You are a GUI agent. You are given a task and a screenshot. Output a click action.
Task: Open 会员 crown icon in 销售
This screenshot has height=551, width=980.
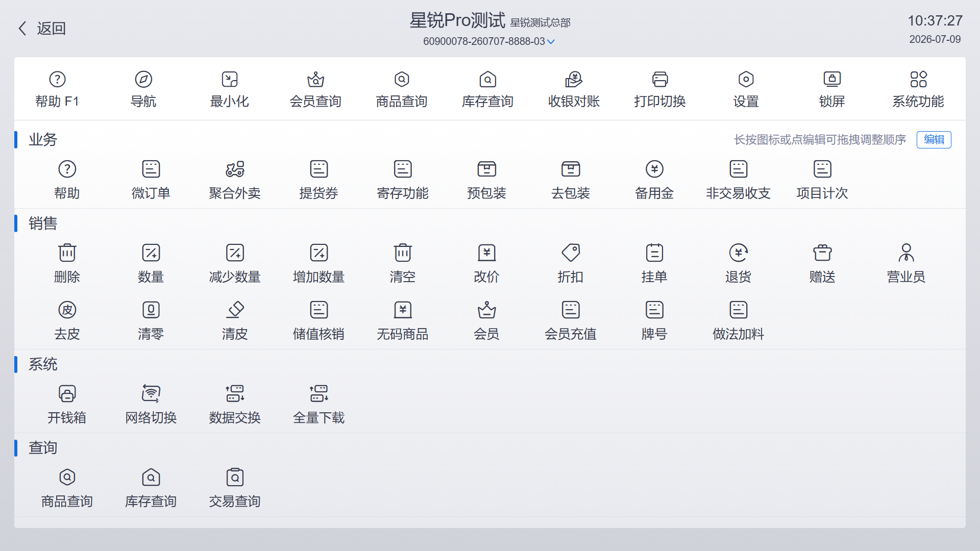(487, 321)
